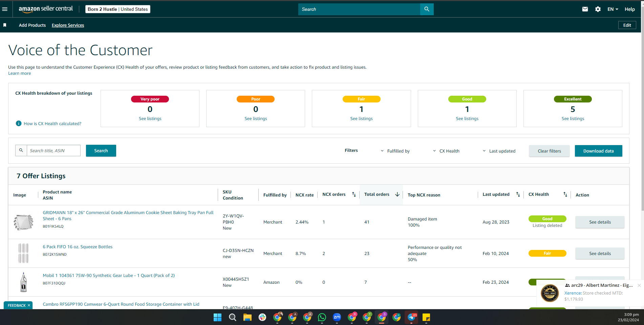Open WhatsApp from taskbar
Image resolution: width=644 pixels, height=325 pixels.
[322, 317]
